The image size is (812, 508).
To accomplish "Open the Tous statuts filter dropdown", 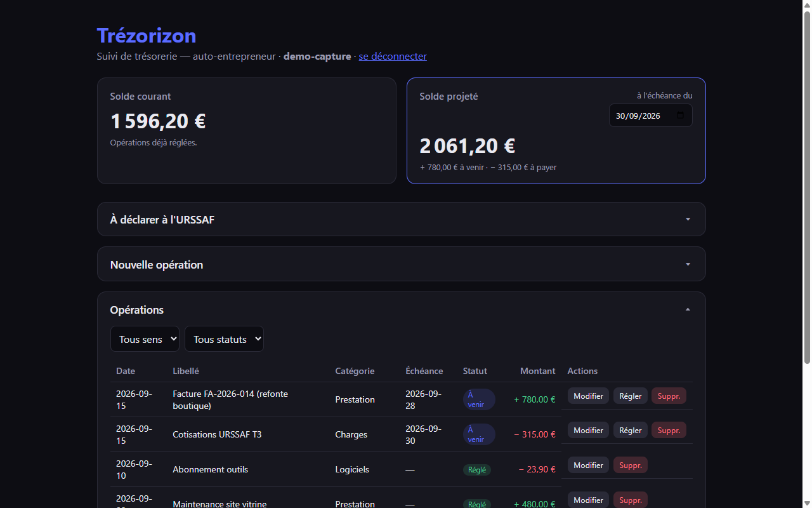I will 224,339.
